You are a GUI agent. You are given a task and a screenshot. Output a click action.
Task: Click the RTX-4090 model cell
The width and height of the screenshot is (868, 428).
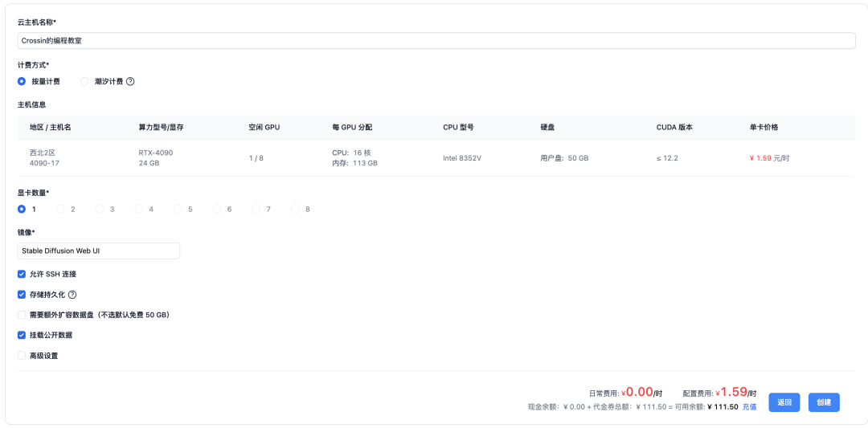tap(156, 153)
